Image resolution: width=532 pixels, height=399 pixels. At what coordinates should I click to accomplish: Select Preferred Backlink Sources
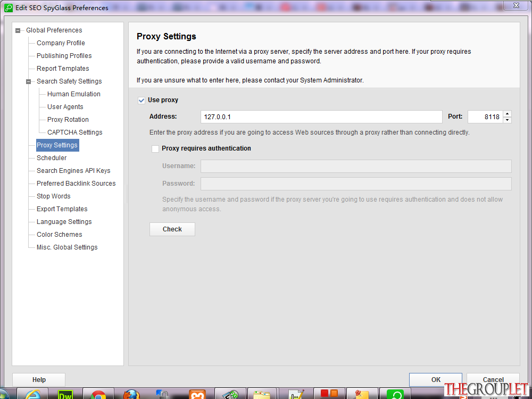click(76, 183)
